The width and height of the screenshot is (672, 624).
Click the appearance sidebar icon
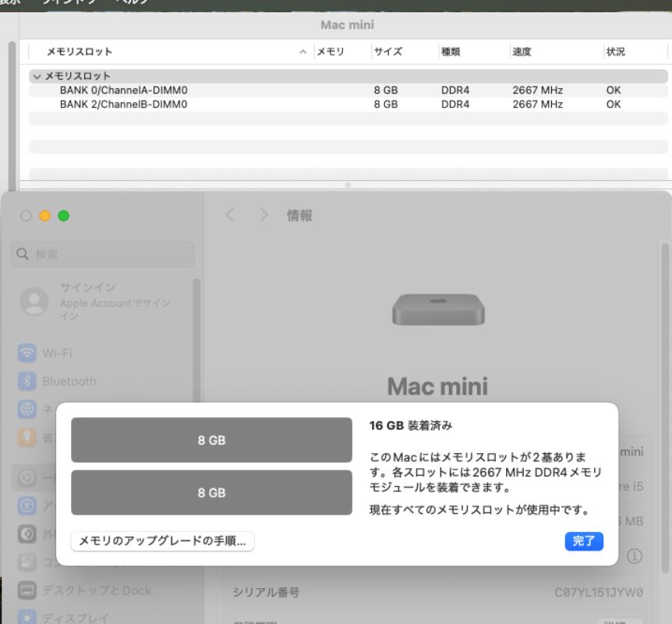point(27,534)
